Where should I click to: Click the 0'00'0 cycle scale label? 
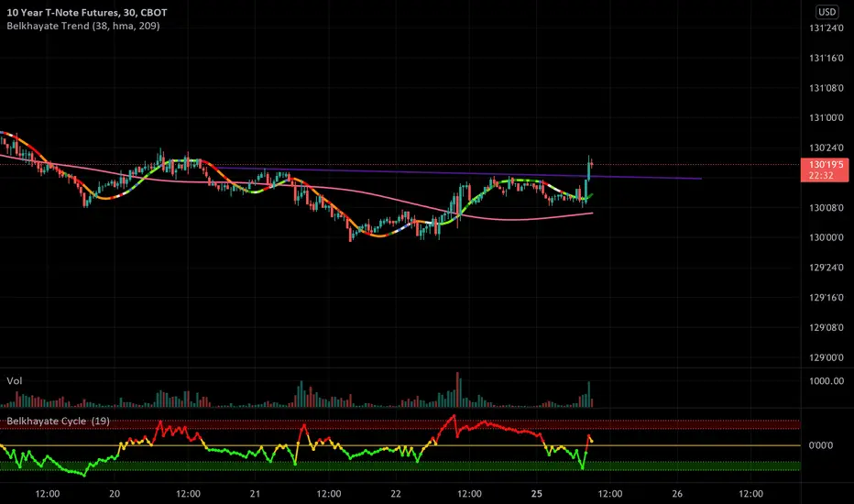pyautogui.click(x=821, y=445)
